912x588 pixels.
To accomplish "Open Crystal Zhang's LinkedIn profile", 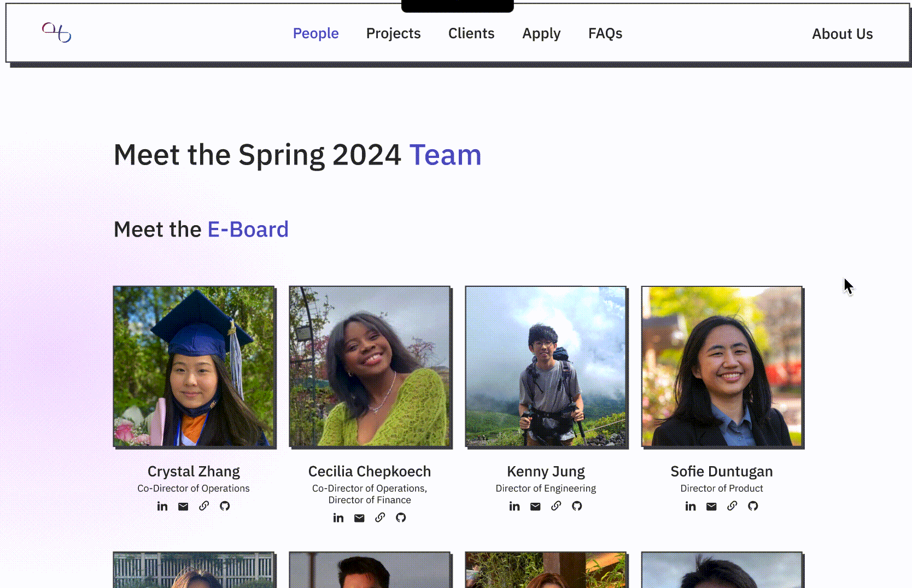I will pos(162,506).
